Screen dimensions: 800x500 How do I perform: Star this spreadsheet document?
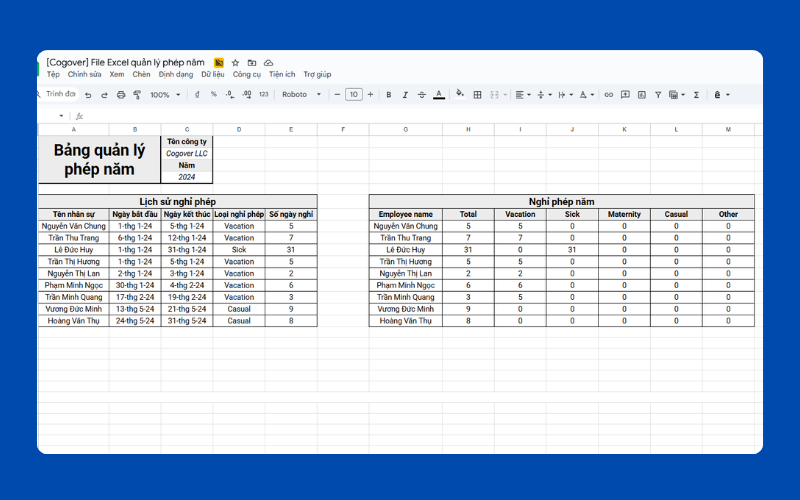[236, 62]
